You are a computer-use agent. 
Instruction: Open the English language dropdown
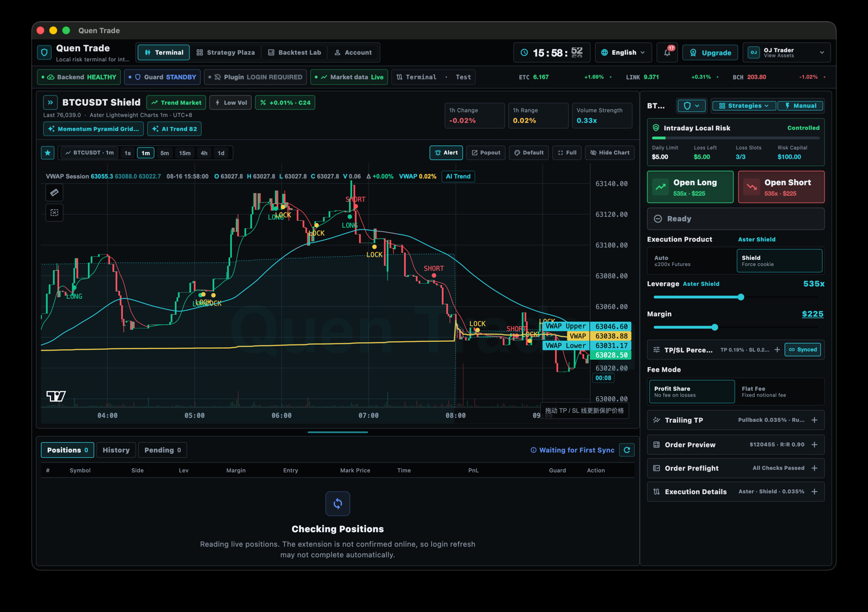click(623, 53)
